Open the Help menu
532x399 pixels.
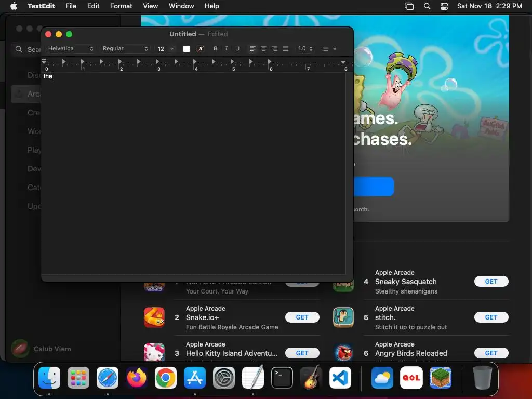point(212,6)
